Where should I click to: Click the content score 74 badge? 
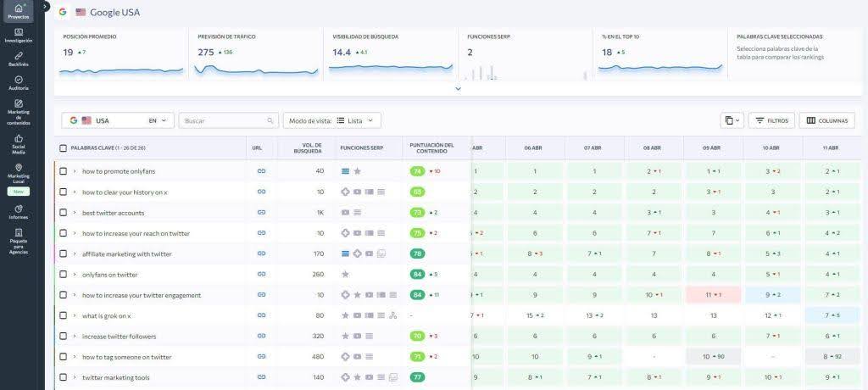pos(417,171)
